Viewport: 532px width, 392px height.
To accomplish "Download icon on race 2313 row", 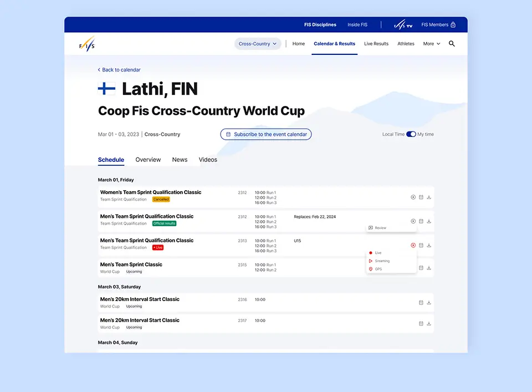I will click(x=429, y=245).
